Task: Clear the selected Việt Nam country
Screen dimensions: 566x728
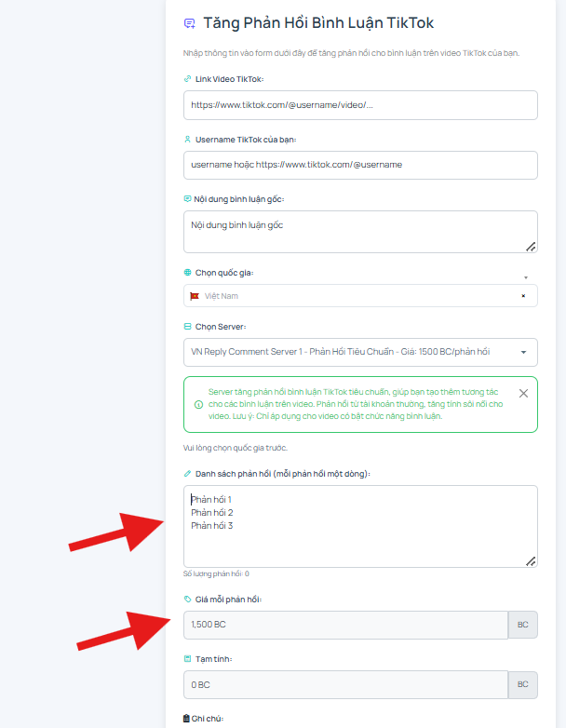Action: 523,296
